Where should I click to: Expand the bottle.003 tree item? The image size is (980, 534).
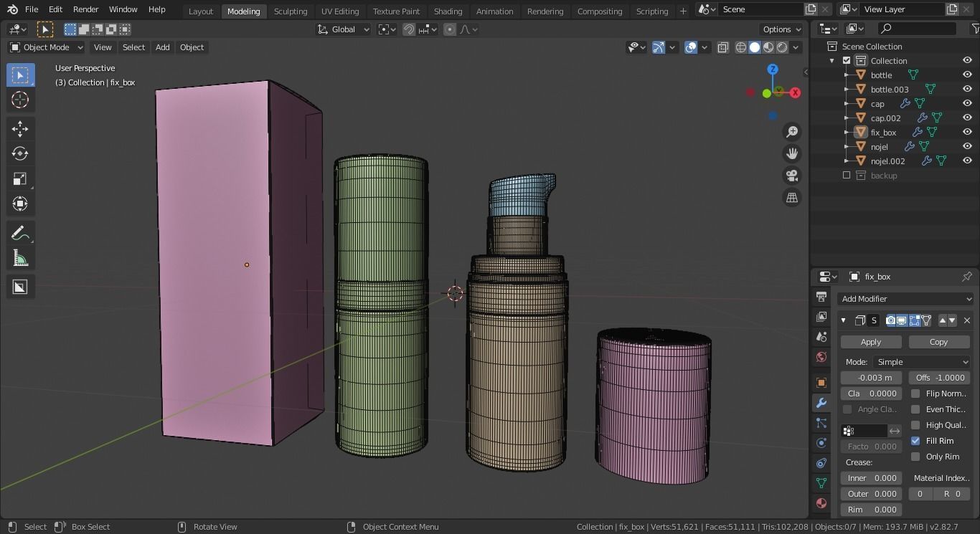coord(847,90)
